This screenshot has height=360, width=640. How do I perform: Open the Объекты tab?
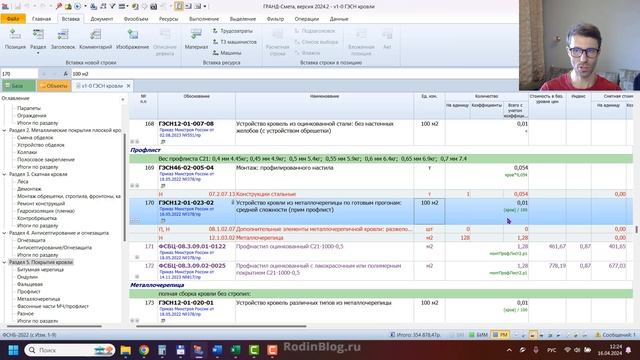point(54,86)
